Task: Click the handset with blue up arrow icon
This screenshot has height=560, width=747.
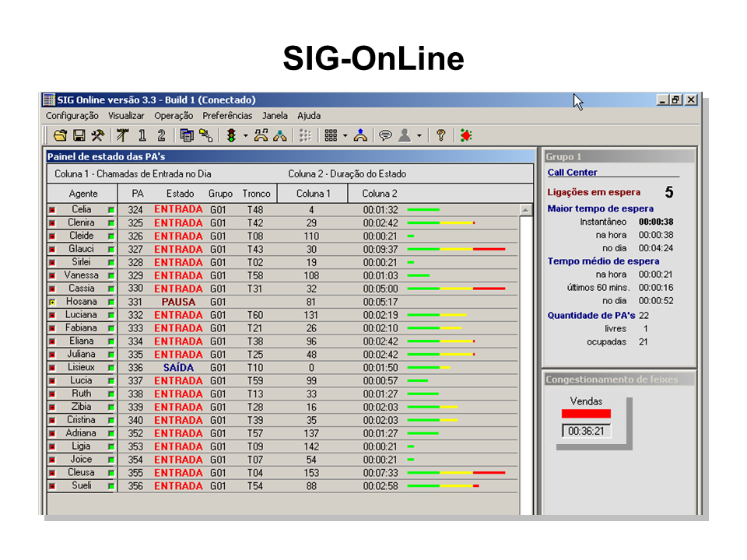Action: pyautogui.click(x=360, y=135)
